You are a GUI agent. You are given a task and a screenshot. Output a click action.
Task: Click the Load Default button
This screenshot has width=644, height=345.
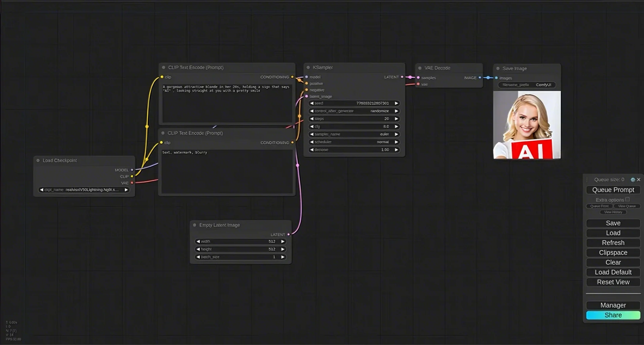pos(613,272)
